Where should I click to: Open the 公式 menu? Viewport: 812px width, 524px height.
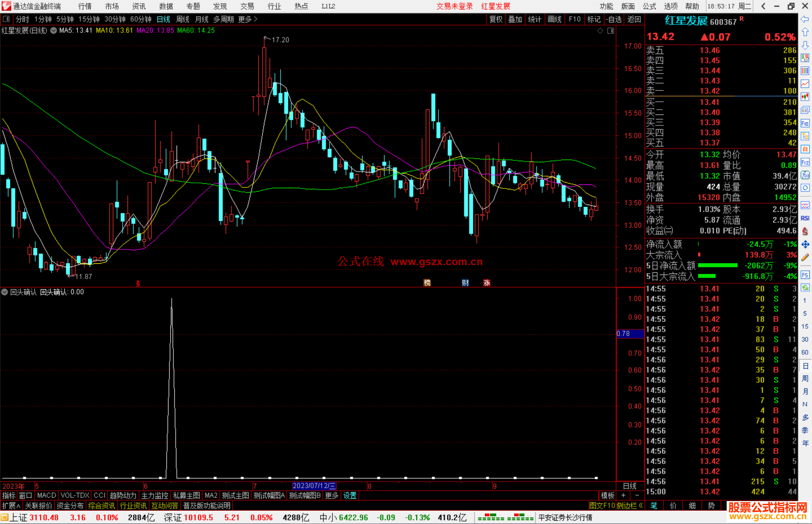click(649, 6)
